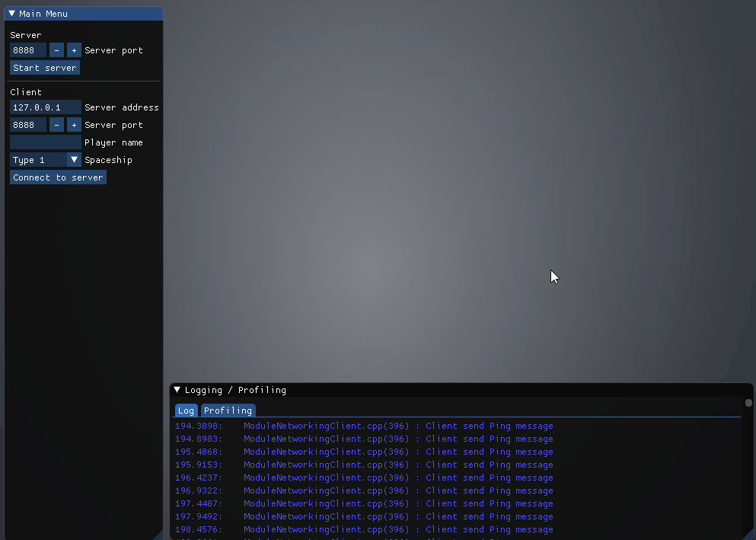This screenshot has height=540, width=756.
Task: Click the empty Player name field
Action: tap(45, 142)
